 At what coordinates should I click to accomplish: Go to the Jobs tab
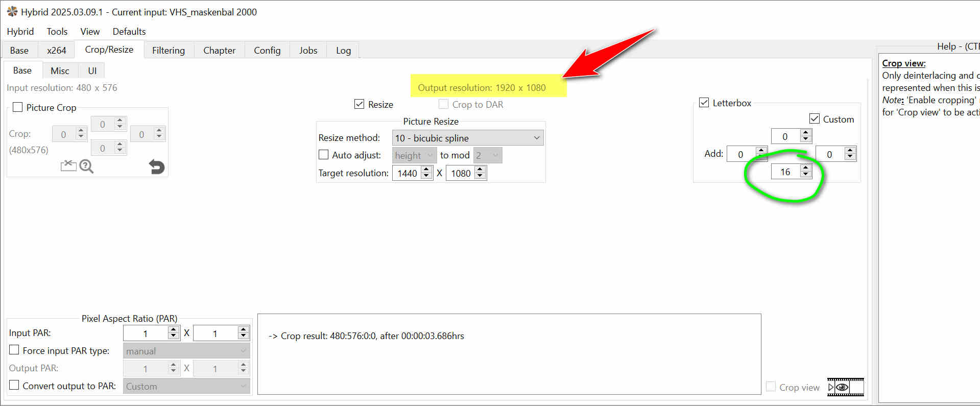tap(308, 50)
